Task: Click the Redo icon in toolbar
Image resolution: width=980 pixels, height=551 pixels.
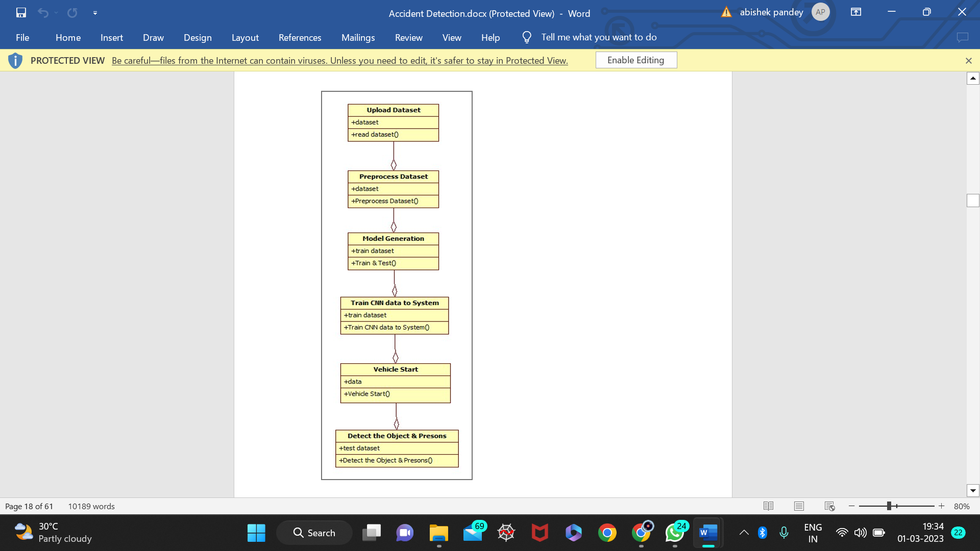Action: [x=71, y=11]
